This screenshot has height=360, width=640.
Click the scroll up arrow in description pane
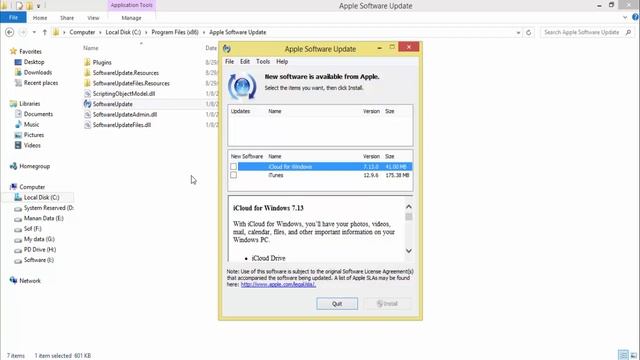pyautogui.click(x=409, y=207)
